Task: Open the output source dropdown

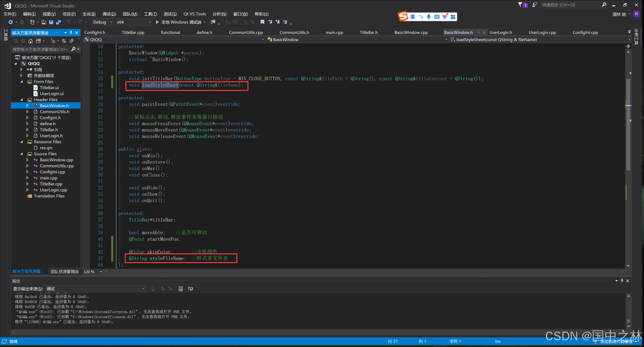Action: click(x=95, y=288)
